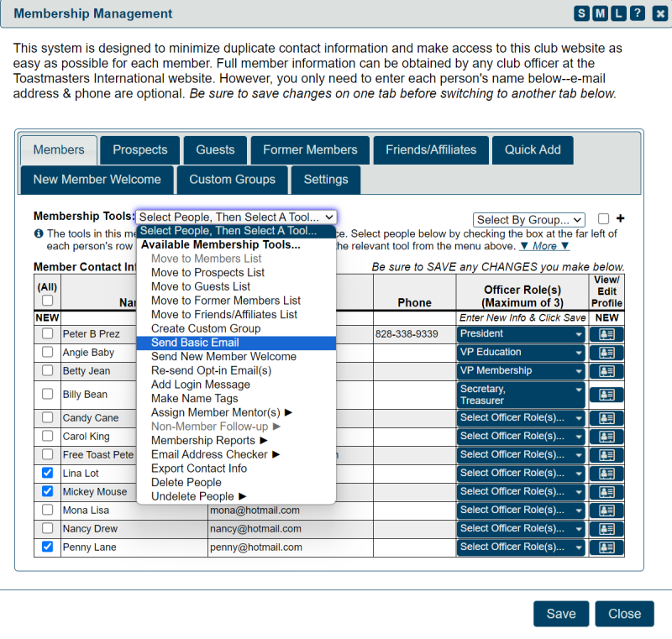The image size is (672, 639).
Task: Click the info icon next to tools description
Action: (39, 233)
